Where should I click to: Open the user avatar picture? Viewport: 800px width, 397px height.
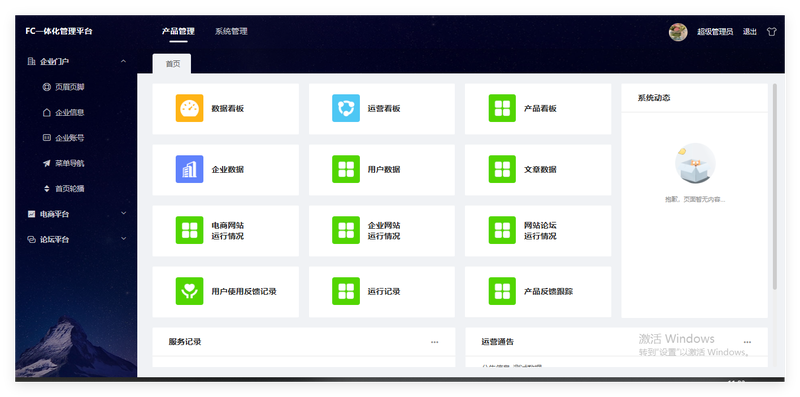678,32
